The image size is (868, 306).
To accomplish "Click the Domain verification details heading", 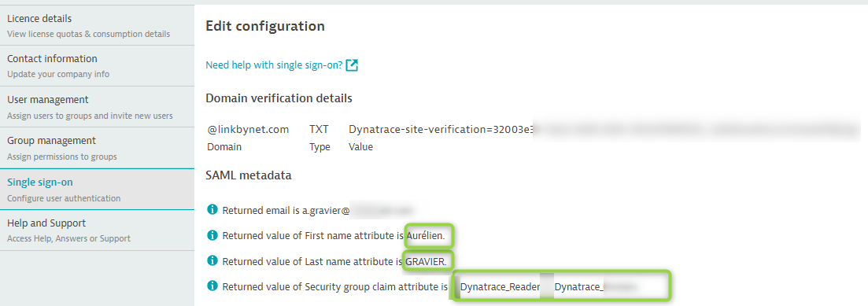I will click(x=279, y=98).
